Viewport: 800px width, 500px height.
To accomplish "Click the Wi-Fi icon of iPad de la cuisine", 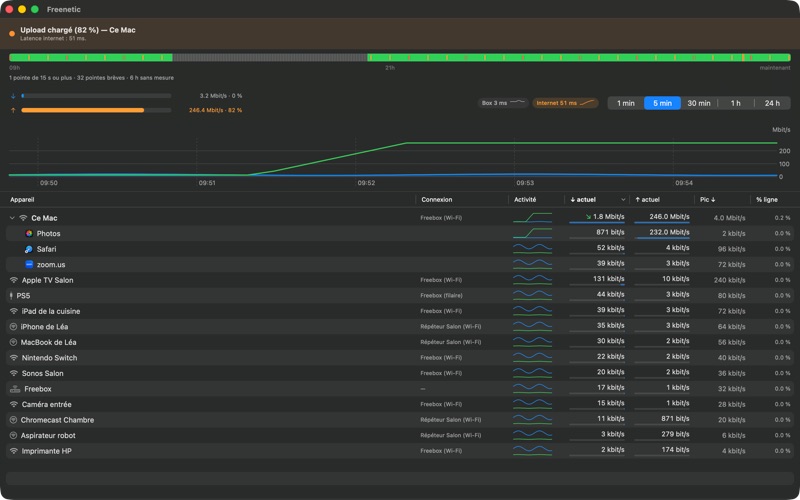I will pyautogui.click(x=14, y=311).
